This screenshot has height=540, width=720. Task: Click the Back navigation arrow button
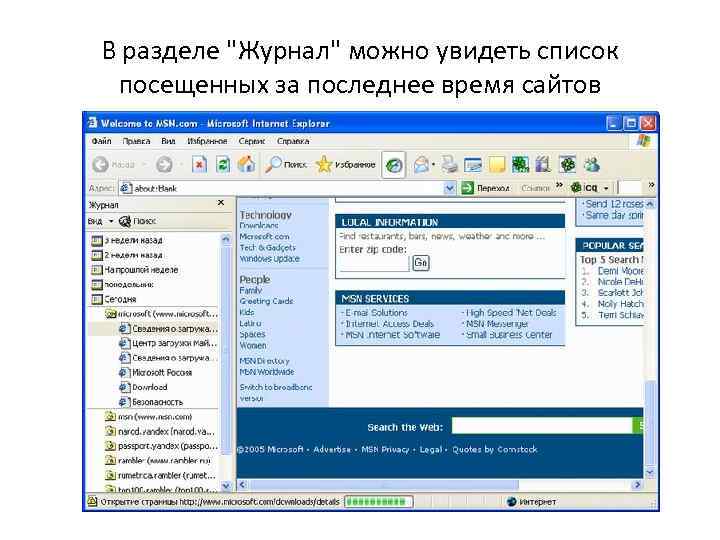(x=101, y=164)
